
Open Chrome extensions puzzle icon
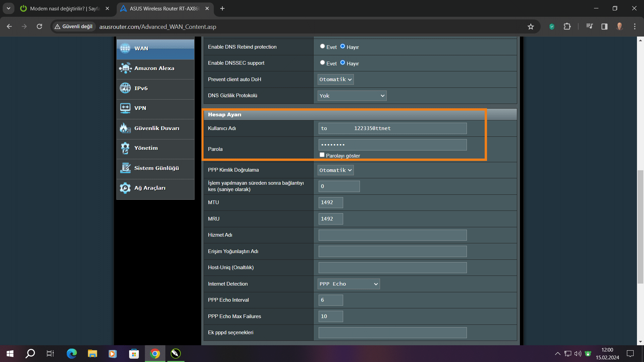pyautogui.click(x=567, y=26)
